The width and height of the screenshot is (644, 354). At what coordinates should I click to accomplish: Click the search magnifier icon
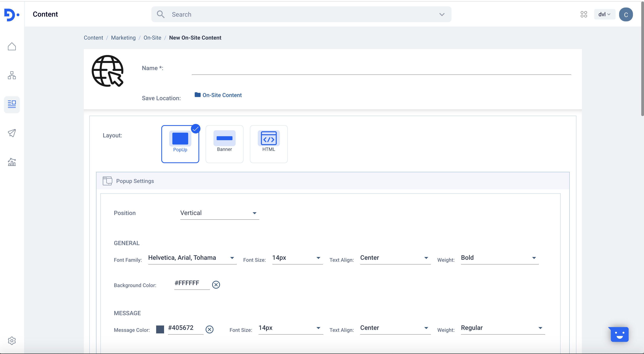161,14
